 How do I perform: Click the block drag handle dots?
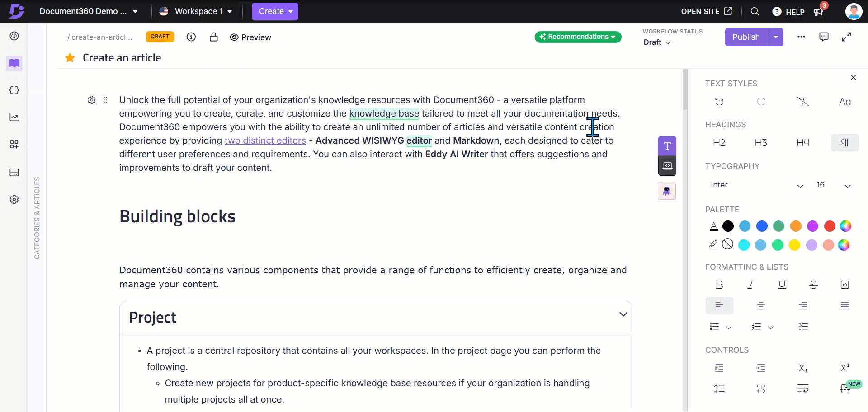[x=105, y=100]
